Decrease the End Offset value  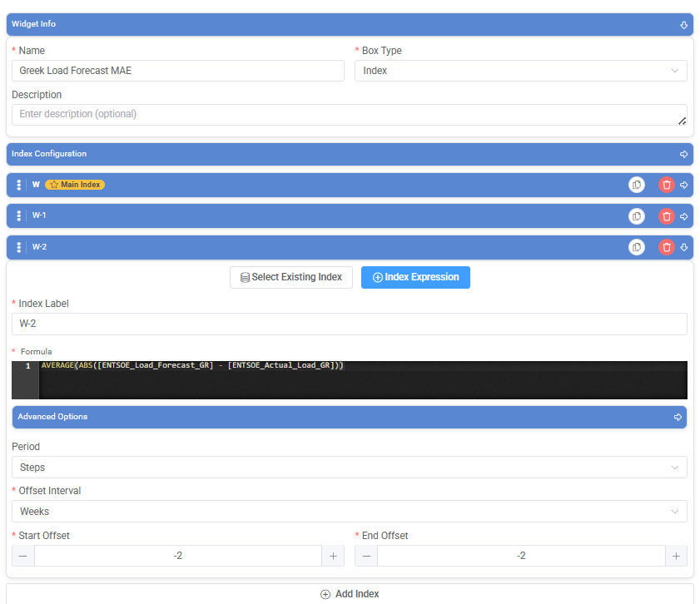366,556
